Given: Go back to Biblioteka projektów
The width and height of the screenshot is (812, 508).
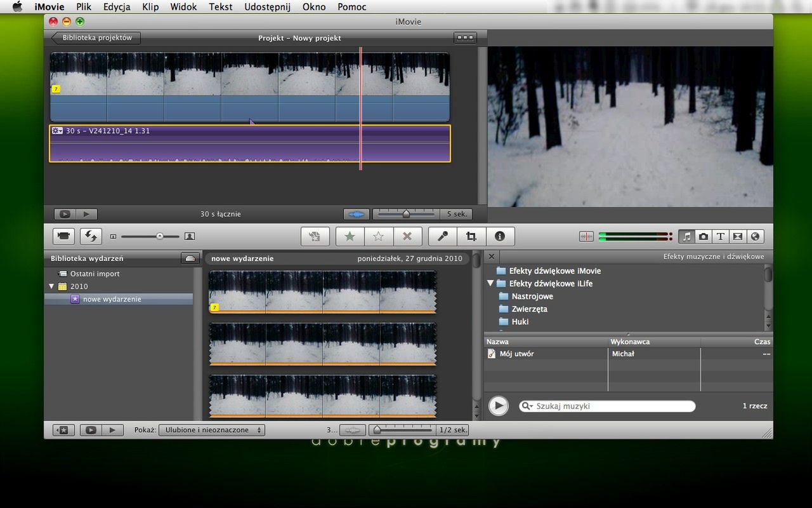Looking at the screenshot, I should [x=96, y=38].
